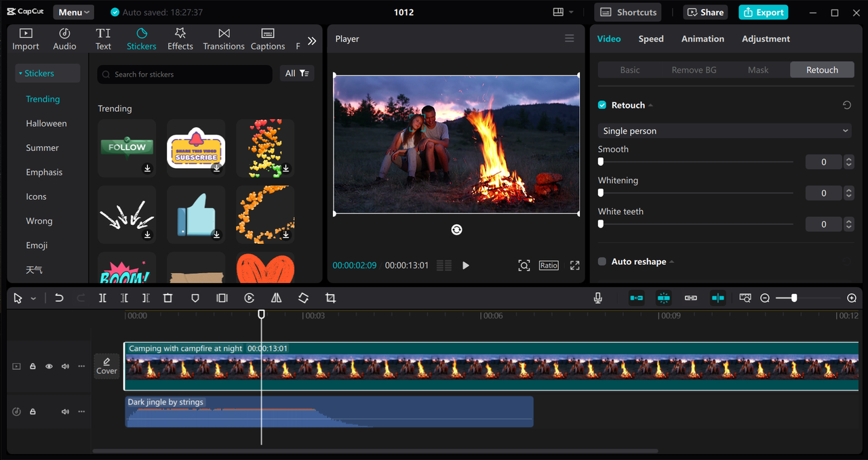Select the Emoji sticker category
Viewport: 868px width, 460px height.
[37, 245]
